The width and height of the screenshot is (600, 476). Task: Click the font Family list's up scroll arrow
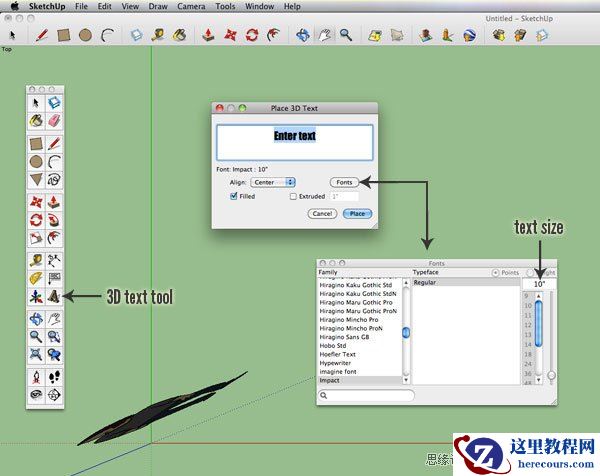coord(406,282)
